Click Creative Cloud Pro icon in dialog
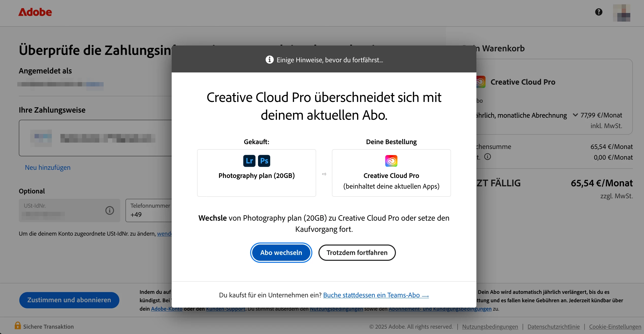 click(391, 161)
